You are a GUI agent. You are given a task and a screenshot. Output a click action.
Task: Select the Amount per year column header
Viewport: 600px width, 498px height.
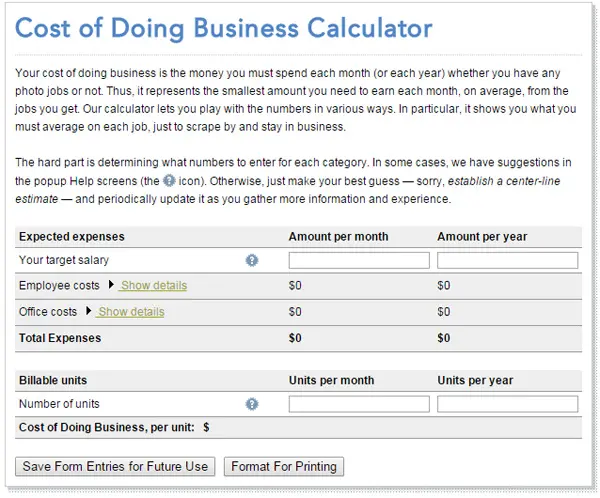482,237
